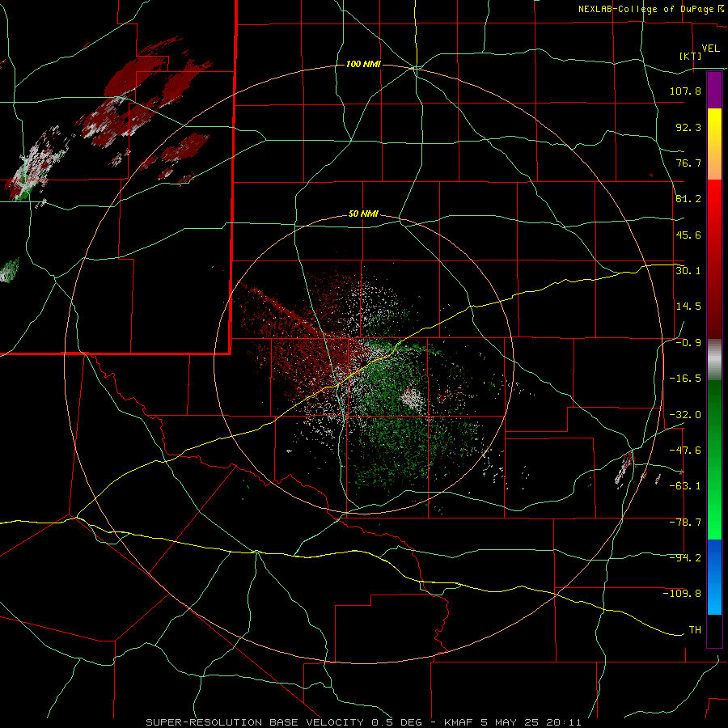Viewport: 728px width, 728px height.
Task: Click the -94.2 velocity scale value
Action: click(685, 557)
